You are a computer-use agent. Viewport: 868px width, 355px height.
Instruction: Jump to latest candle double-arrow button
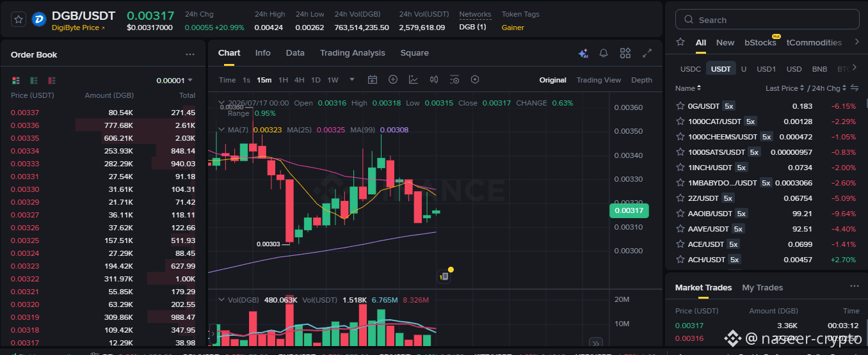pos(595,343)
